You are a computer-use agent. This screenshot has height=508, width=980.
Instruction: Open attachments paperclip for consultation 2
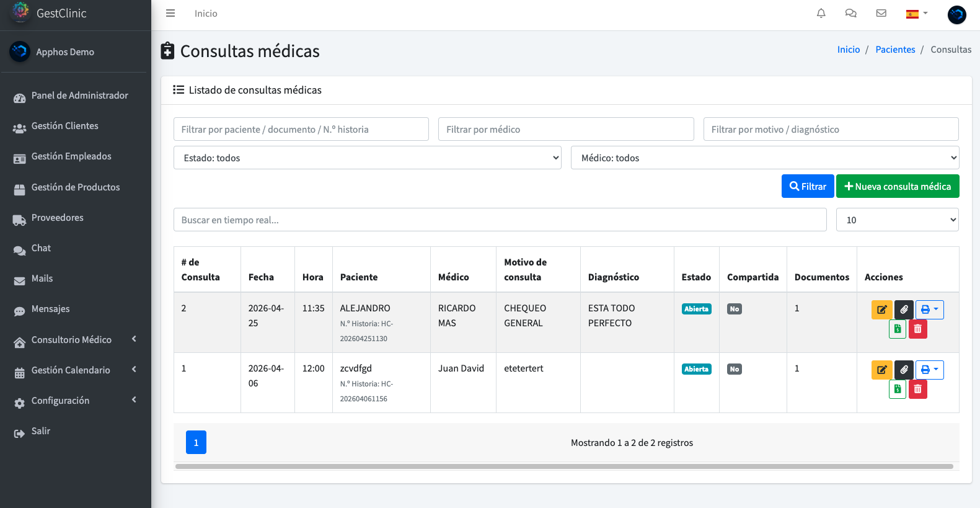[x=904, y=310]
